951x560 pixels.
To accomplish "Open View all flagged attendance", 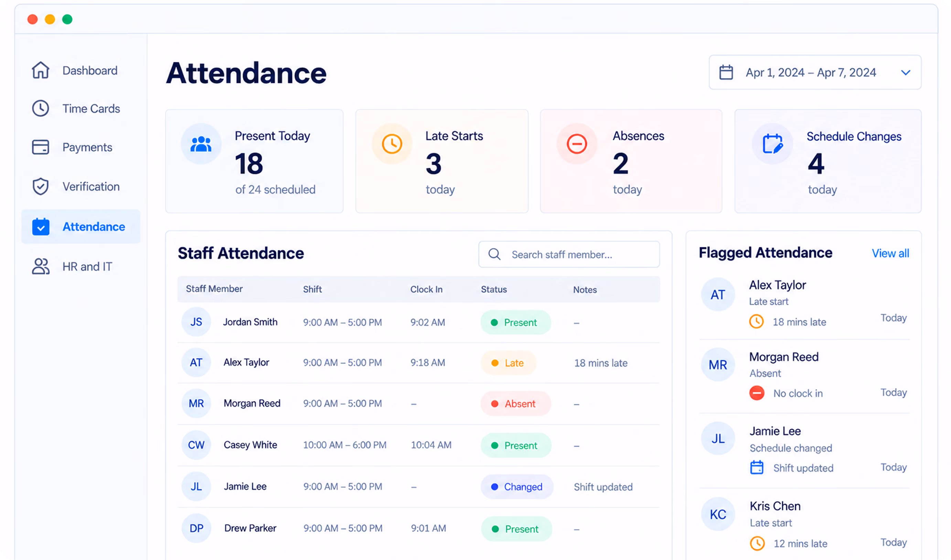I will [x=890, y=253].
